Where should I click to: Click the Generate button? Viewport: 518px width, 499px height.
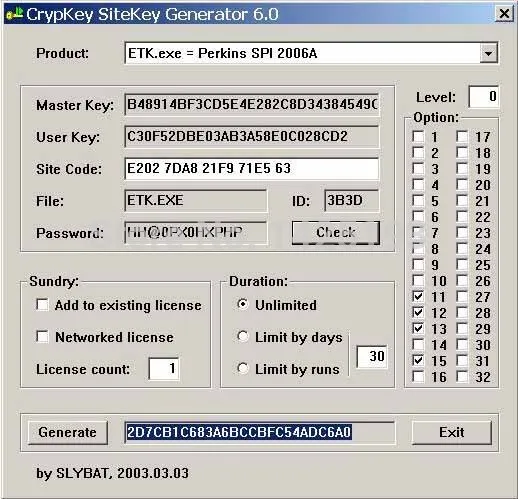point(68,432)
